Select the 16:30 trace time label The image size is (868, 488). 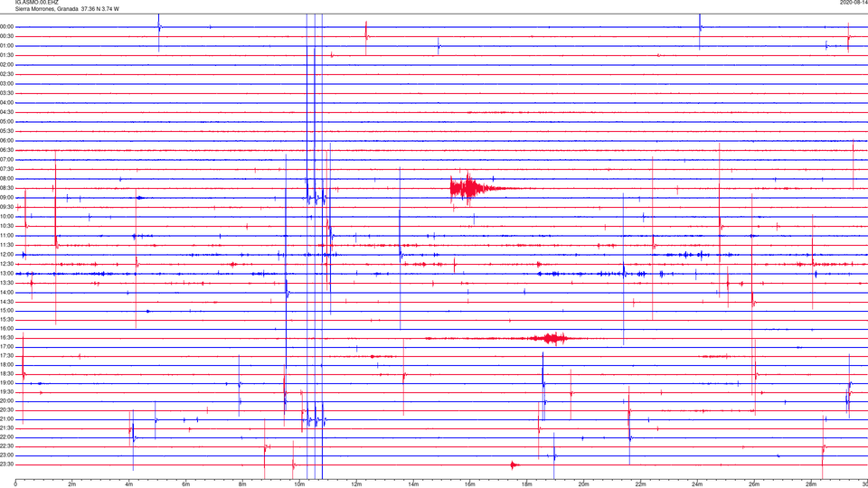pos(7,337)
